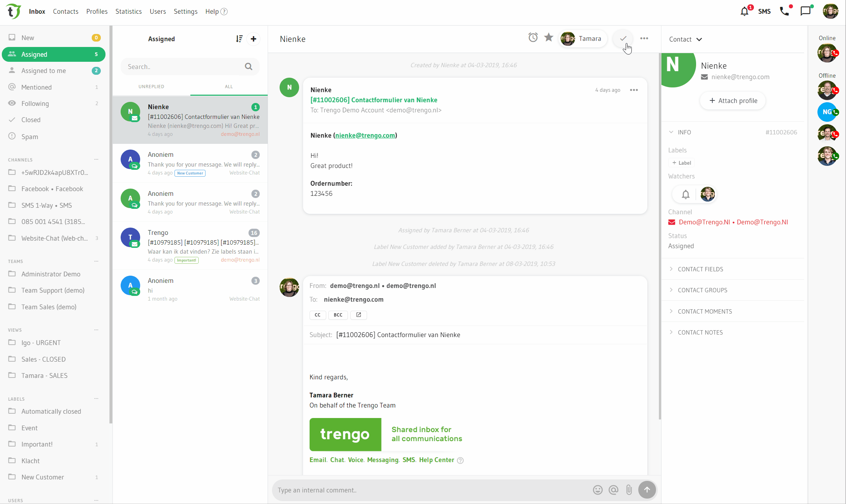Open the Help menu
The width and height of the screenshot is (846, 504).
[216, 12]
